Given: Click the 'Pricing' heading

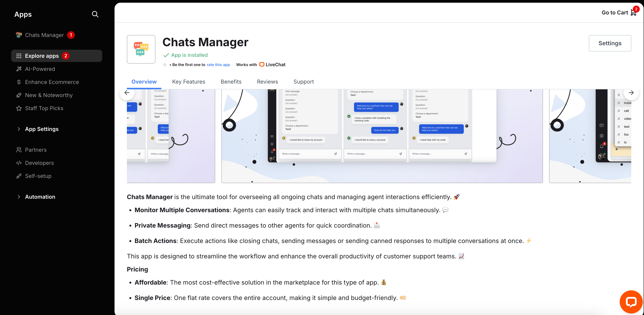Looking at the screenshot, I should coord(137,269).
